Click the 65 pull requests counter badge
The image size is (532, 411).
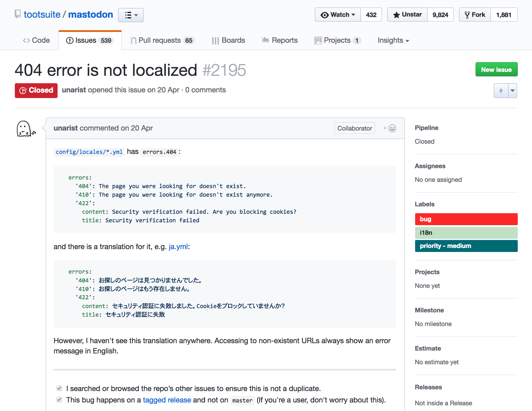point(189,41)
